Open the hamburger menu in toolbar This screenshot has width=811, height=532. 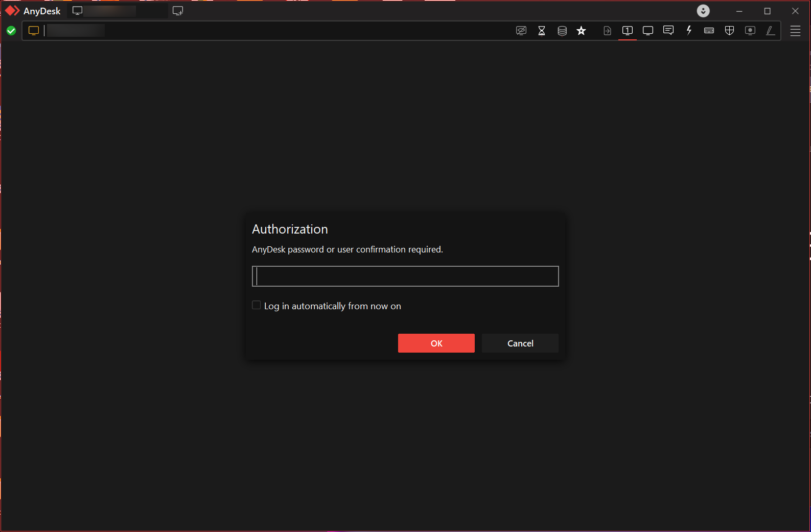pos(795,31)
